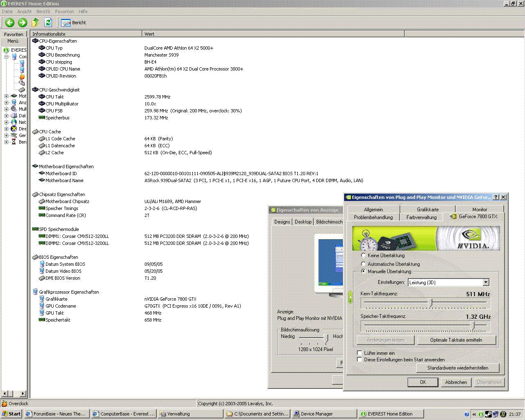Open the Start menu
This screenshot has width=525, height=420.
[x=11, y=414]
